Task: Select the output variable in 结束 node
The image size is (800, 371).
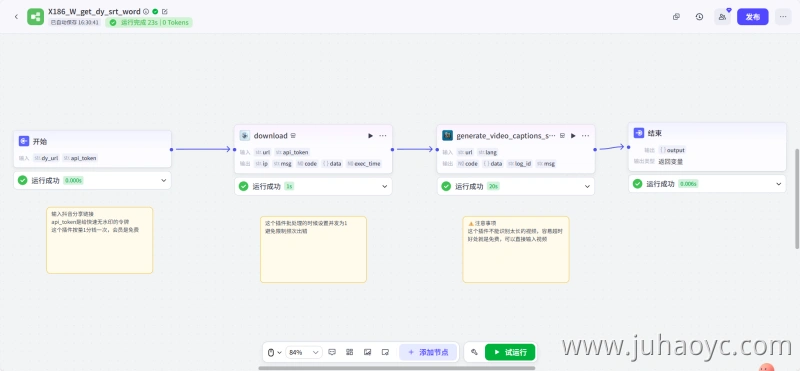Action: (x=672, y=150)
